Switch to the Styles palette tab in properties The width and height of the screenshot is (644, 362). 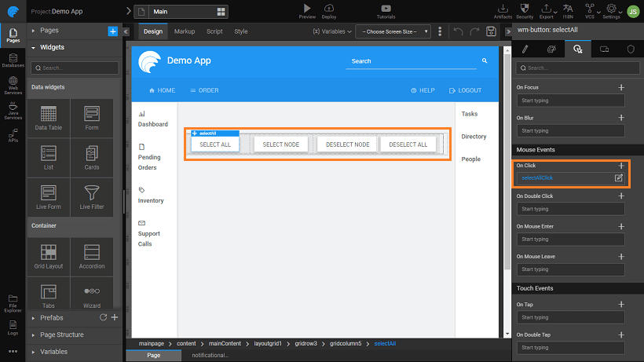click(x=551, y=49)
